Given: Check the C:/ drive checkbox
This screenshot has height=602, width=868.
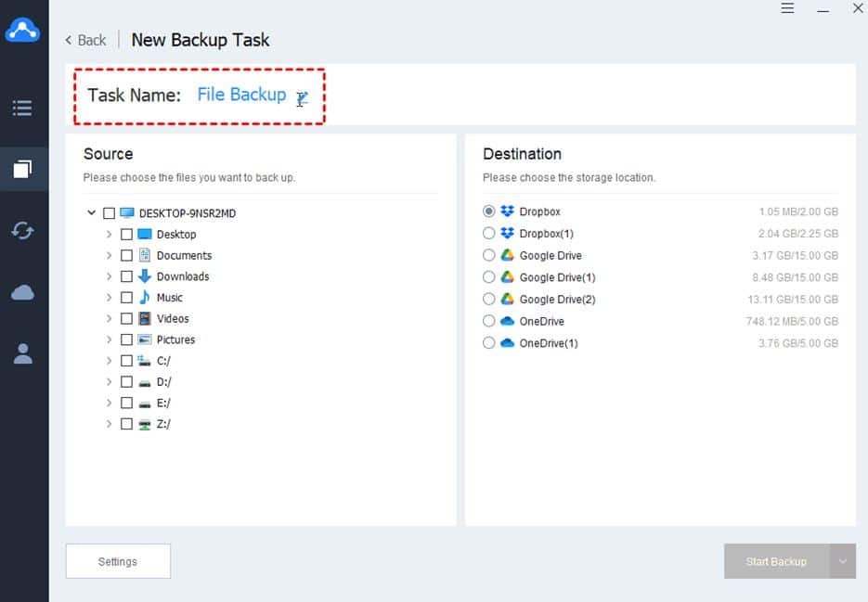Looking at the screenshot, I should coord(127,361).
